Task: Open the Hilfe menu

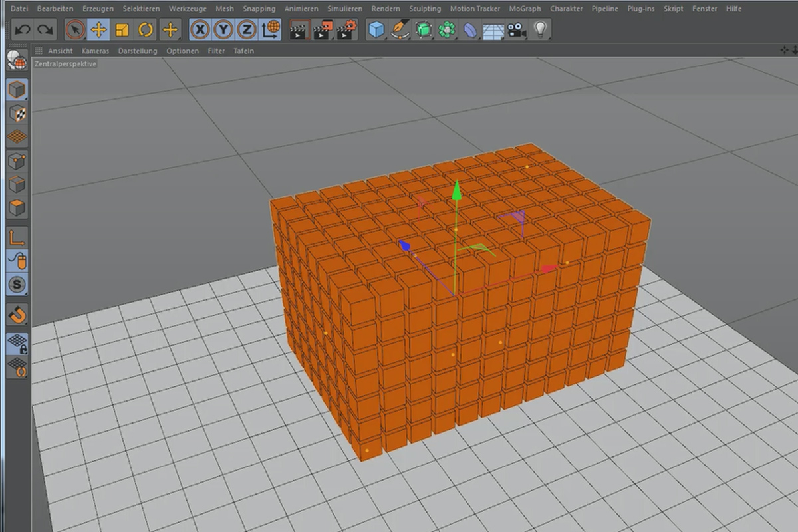Action: click(733, 9)
